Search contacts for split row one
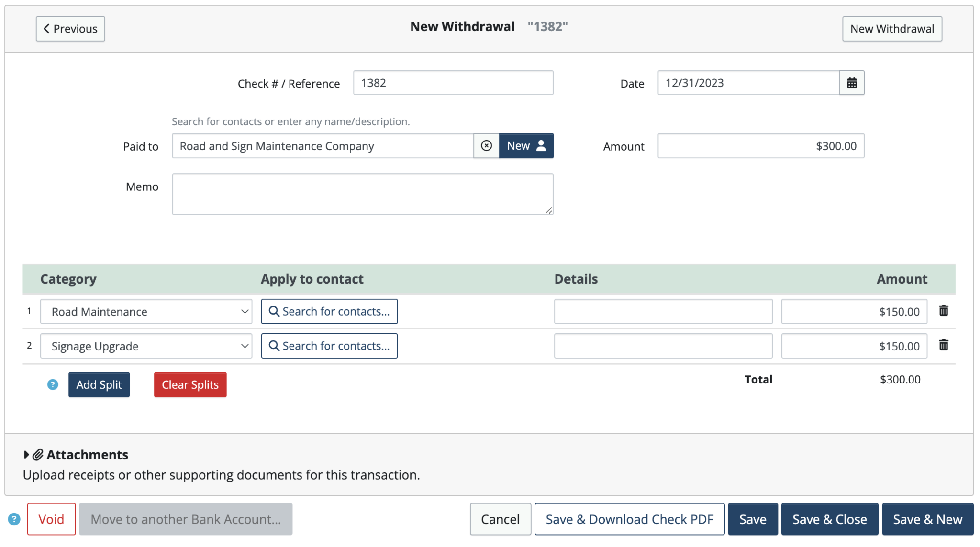 [329, 312]
